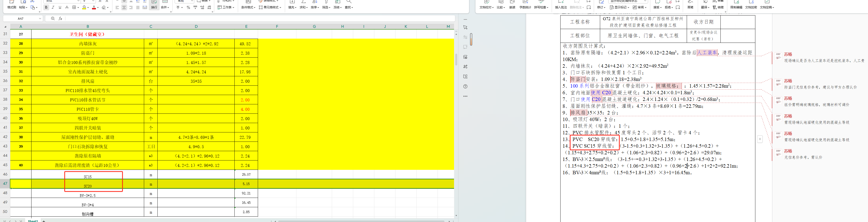The width and height of the screenshot is (868, 222).
Task: Click Insert Comment (插入批注) button
Action: (561, 5)
